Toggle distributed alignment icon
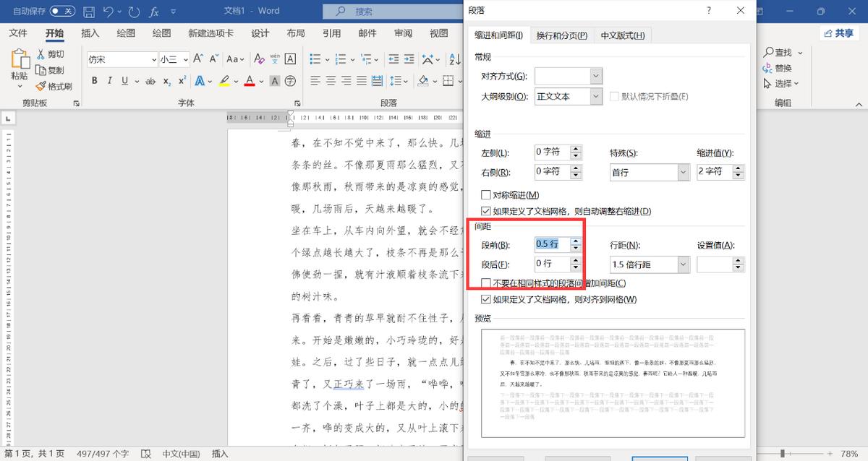 pos(377,81)
